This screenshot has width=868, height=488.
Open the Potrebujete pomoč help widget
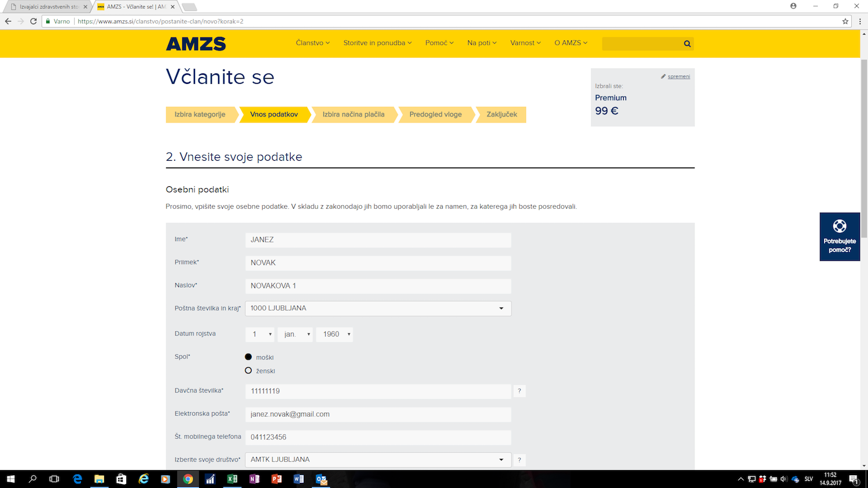pos(839,236)
